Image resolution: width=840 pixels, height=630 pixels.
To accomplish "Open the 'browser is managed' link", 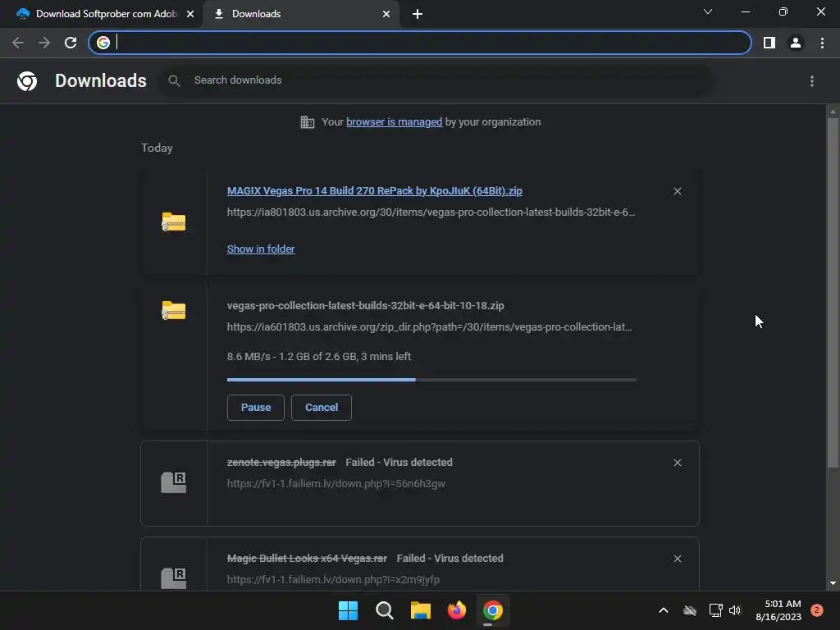I will [394, 122].
